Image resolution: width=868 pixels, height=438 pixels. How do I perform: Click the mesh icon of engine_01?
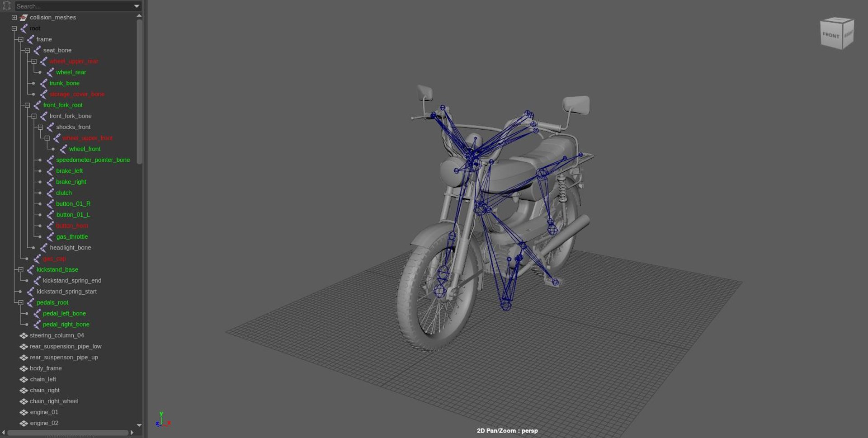(x=24, y=412)
